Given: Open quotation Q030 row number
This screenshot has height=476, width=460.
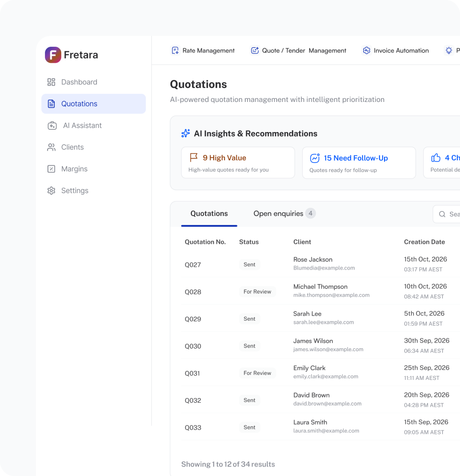Looking at the screenshot, I should (x=193, y=346).
